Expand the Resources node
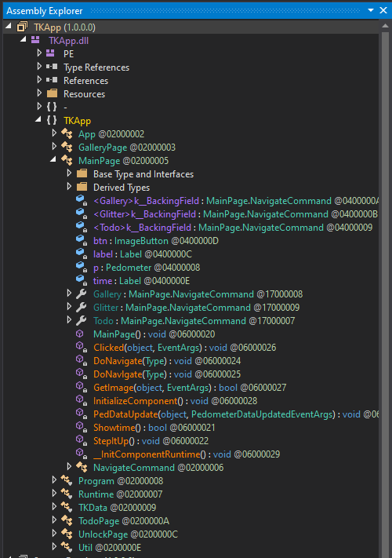The width and height of the screenshot is (392, 558). point(39,93)
